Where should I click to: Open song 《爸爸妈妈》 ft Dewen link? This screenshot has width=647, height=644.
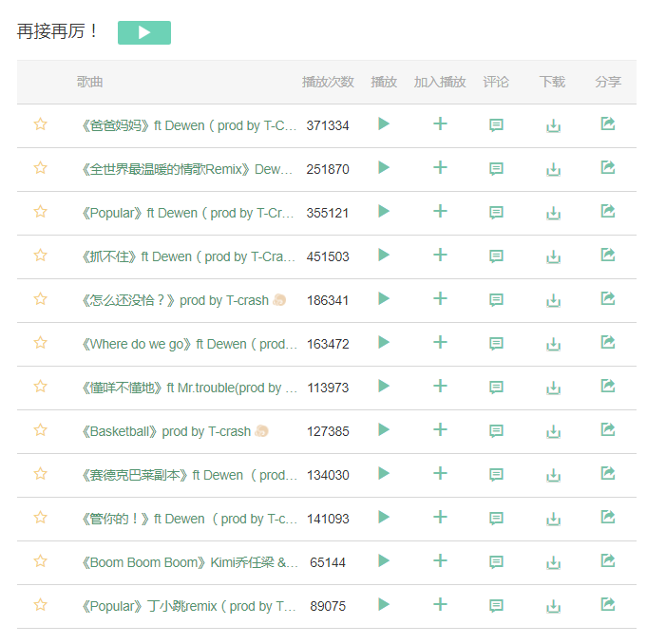pos(189,125)
